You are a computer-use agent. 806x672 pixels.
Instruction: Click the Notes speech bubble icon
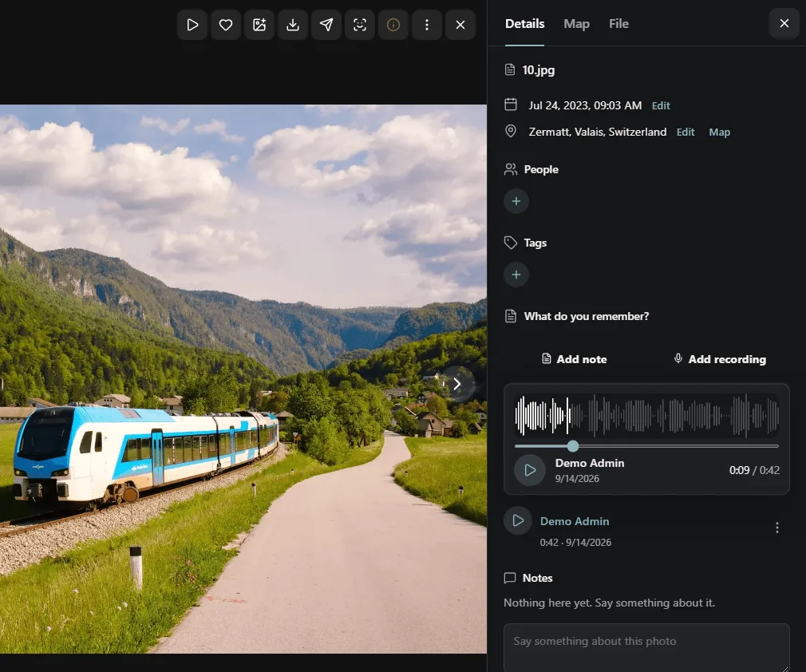point(510,578)
